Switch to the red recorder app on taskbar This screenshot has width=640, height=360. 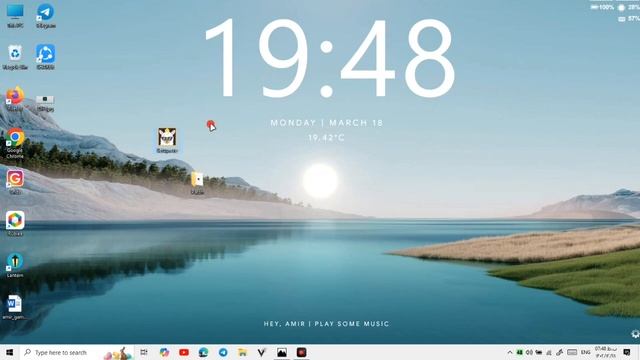301,352
